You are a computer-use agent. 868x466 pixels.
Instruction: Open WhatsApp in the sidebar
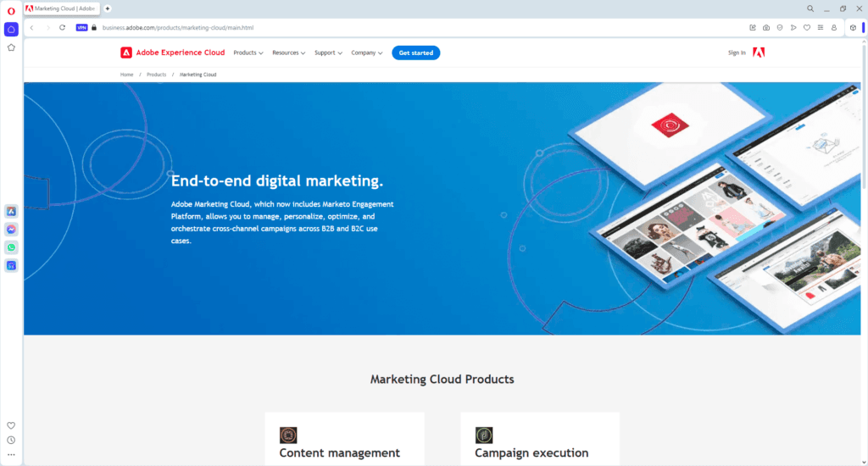(x=11, y=247)
